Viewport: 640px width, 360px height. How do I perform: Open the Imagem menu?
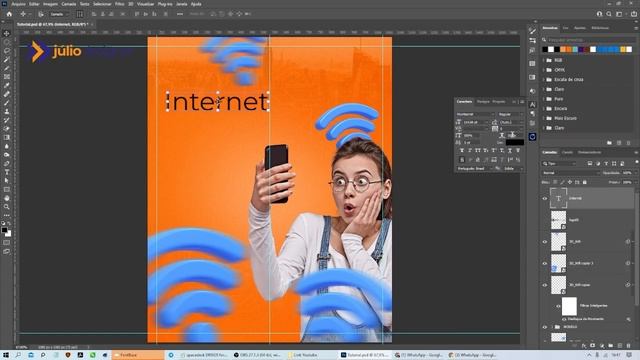(51, 4)
